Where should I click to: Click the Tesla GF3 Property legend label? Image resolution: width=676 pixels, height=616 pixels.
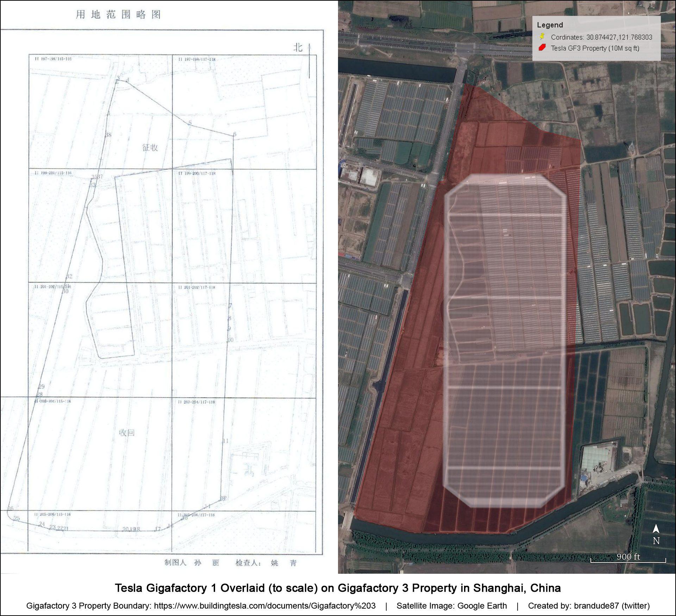[595, 48]
